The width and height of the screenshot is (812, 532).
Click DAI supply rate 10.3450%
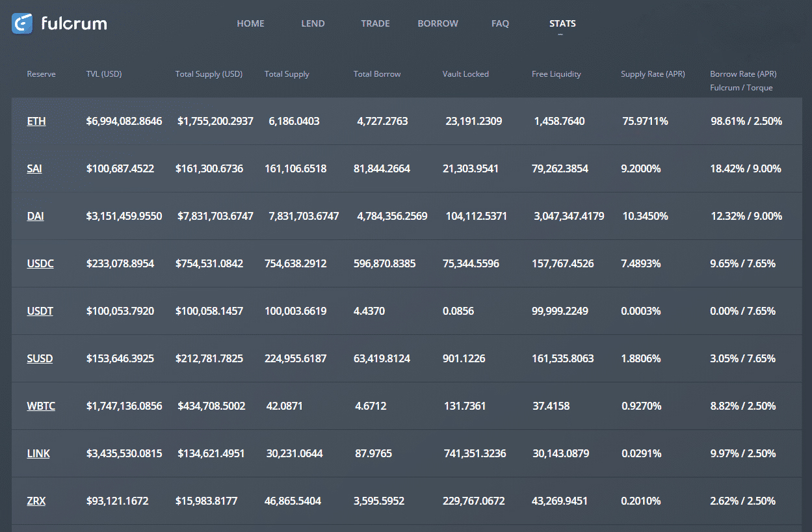(x=645, y=216)
